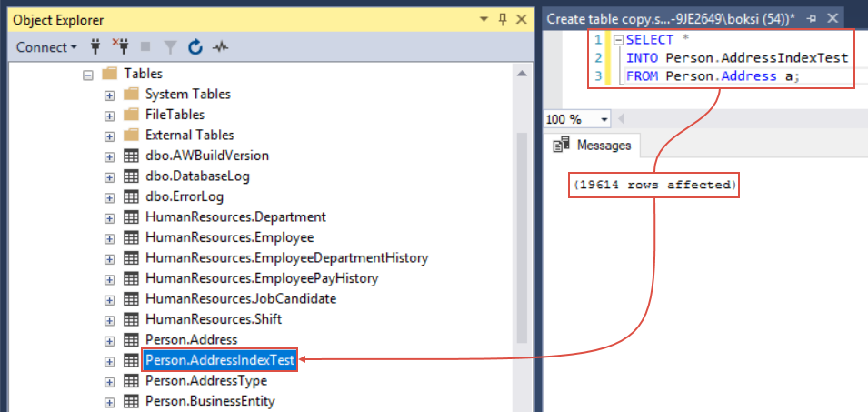Switch to the Messages tab
This screenshot has width=868, height=412.
click(x=593, y=146)
